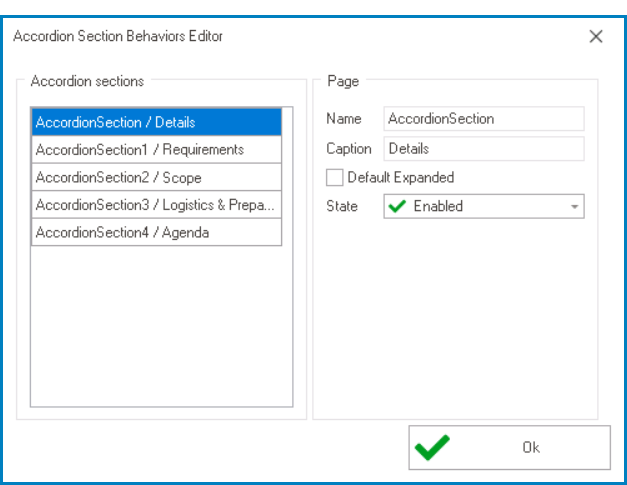
Task: Click the Default Expanded label text
Action: (x=400, y=178)
